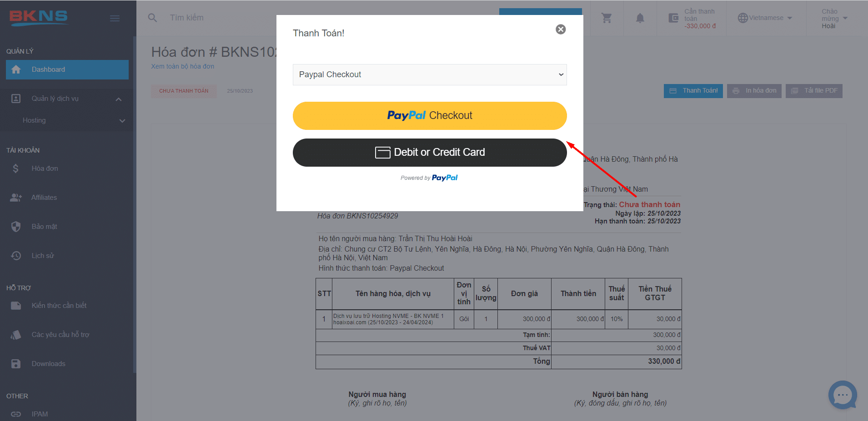Open the live chat bubble
Viewport: 868px width, 421px height.
click(x=843, y=395)
